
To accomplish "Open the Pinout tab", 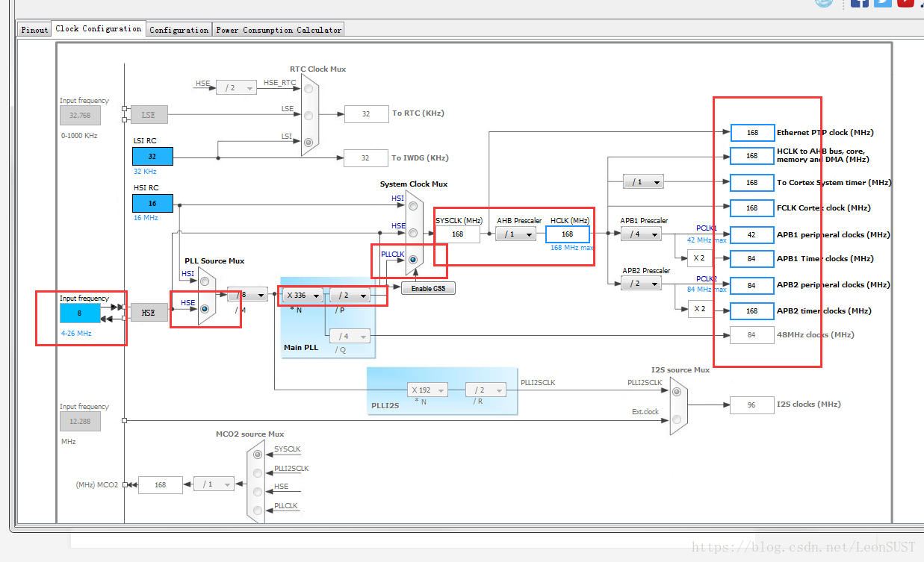I will pos(34,30).
